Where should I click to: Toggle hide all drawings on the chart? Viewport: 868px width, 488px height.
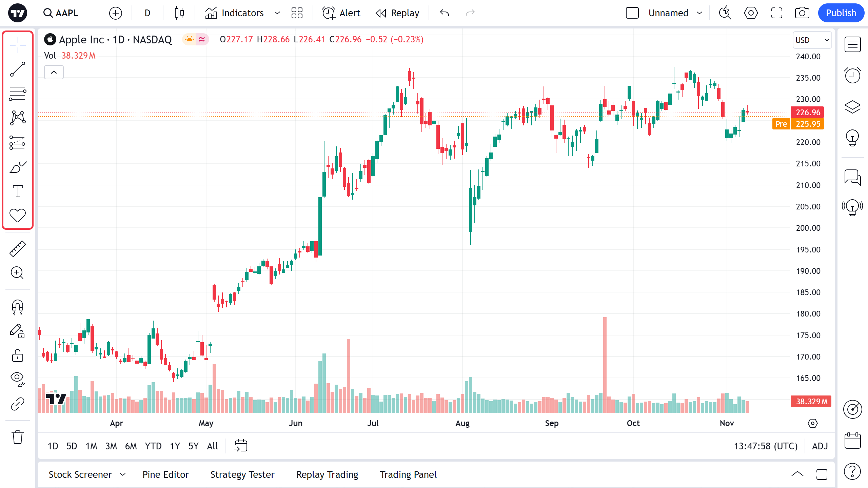(x=17, y=379)
